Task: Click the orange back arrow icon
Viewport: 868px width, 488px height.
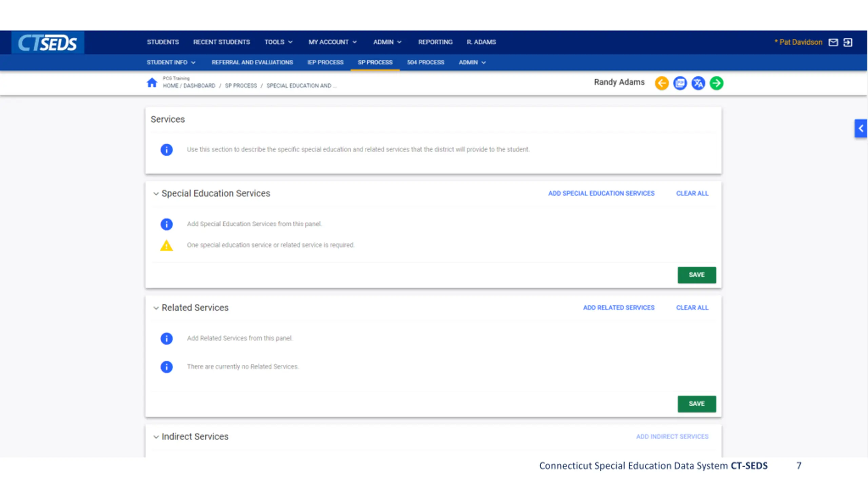Action: tap(662, 83)
